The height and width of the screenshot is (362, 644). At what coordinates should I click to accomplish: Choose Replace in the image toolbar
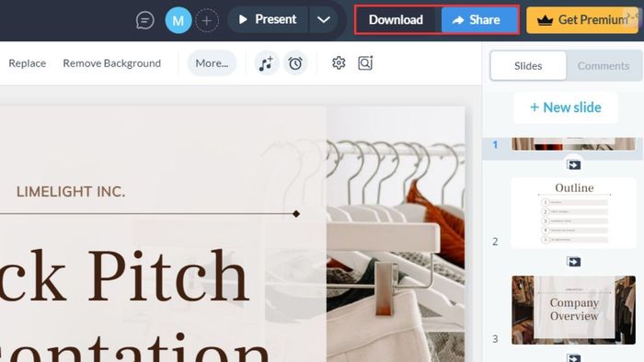[27, 63]
